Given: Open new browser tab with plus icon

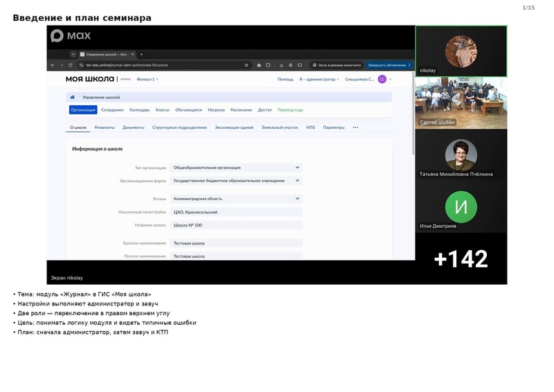Looking at the screenshot, I should coord(141,55).
